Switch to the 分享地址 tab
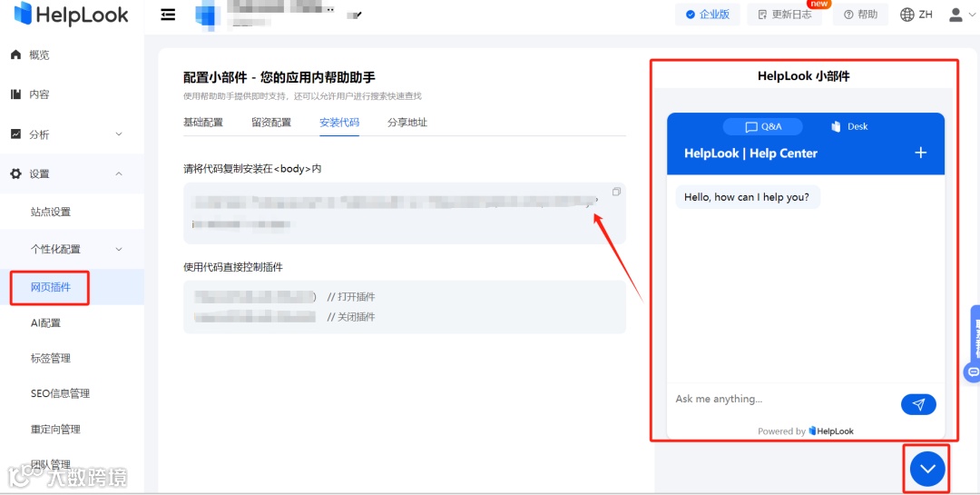 [407, 123]
